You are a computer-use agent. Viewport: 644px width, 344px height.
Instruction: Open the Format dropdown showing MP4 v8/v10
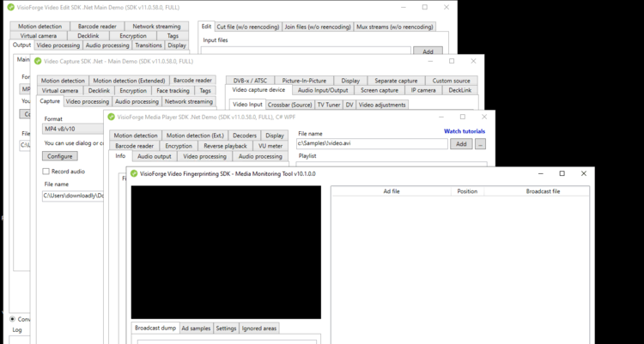(x=73, y=129)
